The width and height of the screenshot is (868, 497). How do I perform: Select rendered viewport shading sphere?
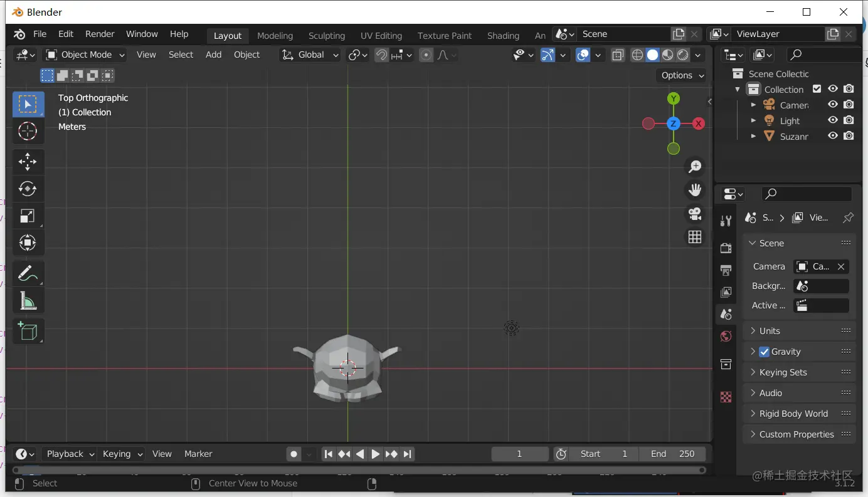click(x=683, y=55)
